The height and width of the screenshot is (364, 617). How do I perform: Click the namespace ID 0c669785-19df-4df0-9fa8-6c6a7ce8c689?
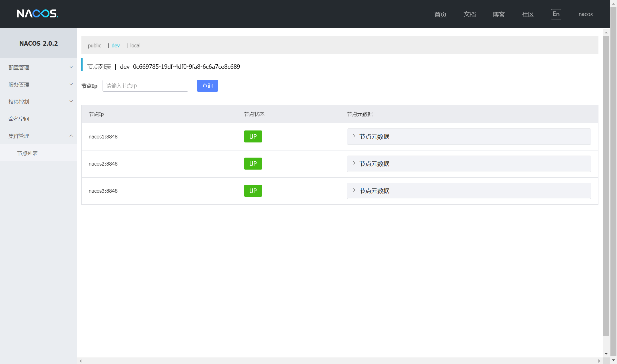[187, 67]
